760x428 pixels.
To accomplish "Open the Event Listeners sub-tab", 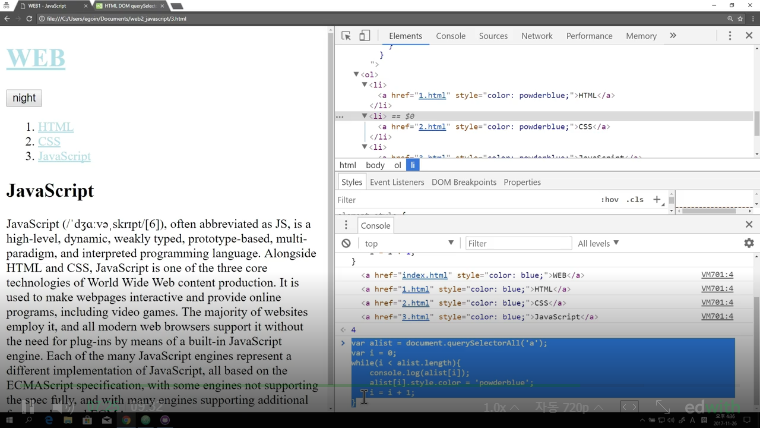I will click(x=397, y=182).
